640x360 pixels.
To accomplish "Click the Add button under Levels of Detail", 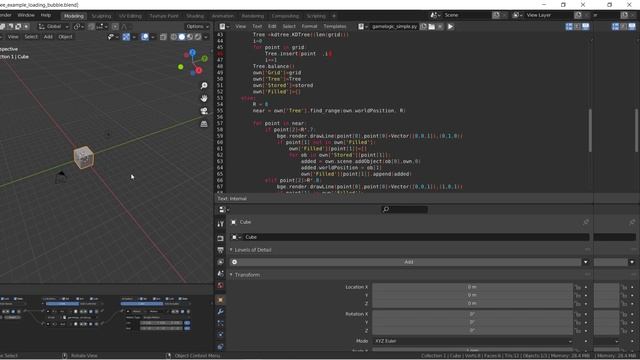I will pos(409,262).
